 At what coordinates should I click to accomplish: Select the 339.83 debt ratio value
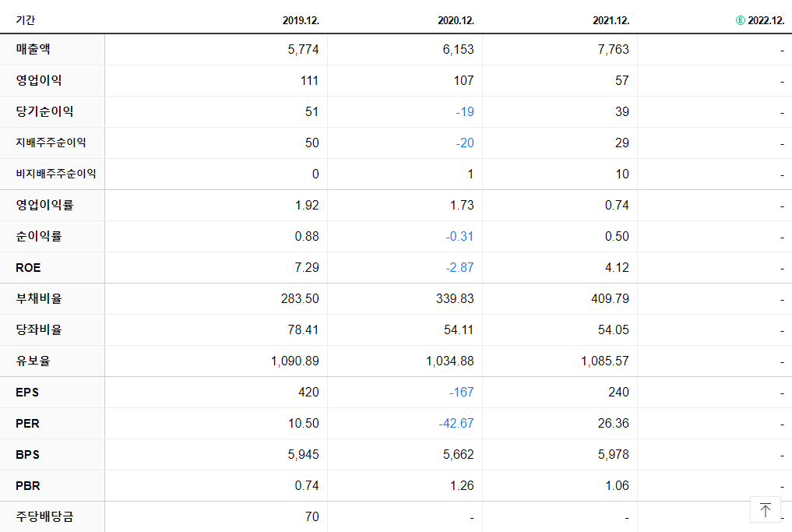pos(455,298)
